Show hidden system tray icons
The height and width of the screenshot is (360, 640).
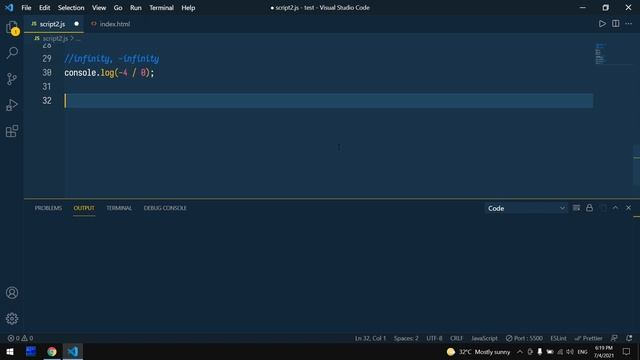[x=520, y=351]
